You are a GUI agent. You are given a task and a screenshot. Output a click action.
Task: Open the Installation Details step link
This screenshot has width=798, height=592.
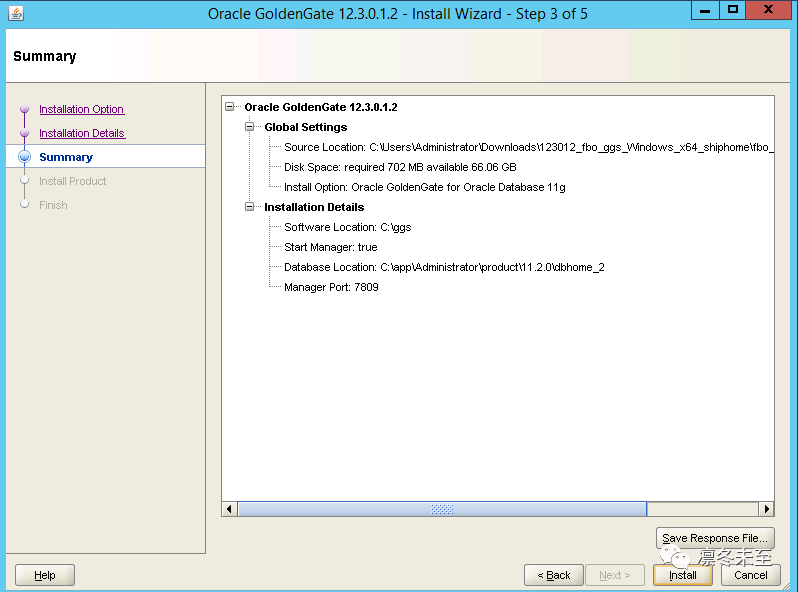pos(82,133)
